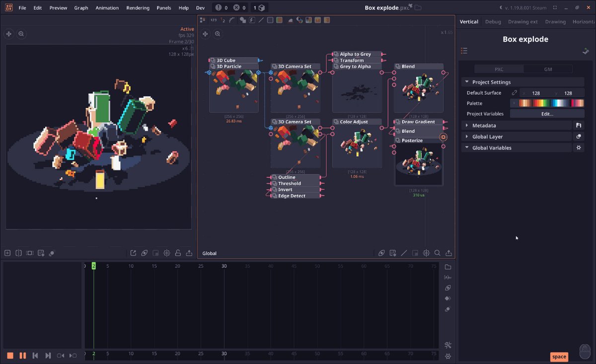This screenshot has width=596, height=364.
Task: Collapse Project Settings section
Action: 522,82
